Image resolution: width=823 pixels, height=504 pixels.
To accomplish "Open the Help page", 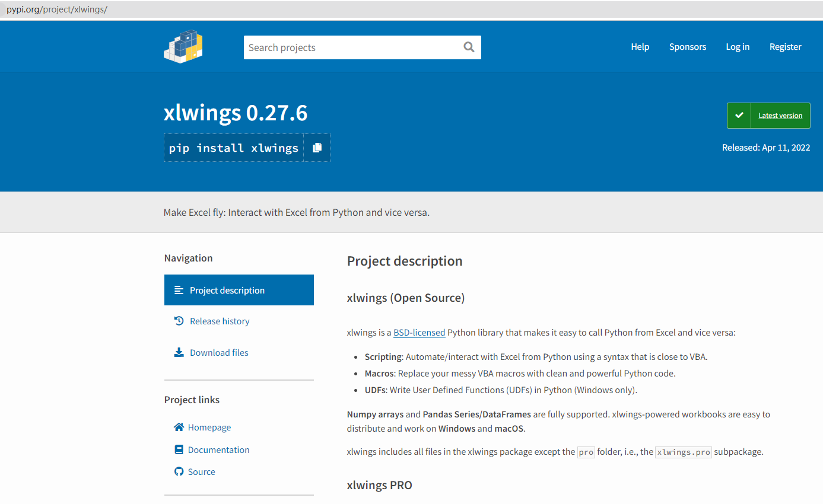I will [640, 46].
